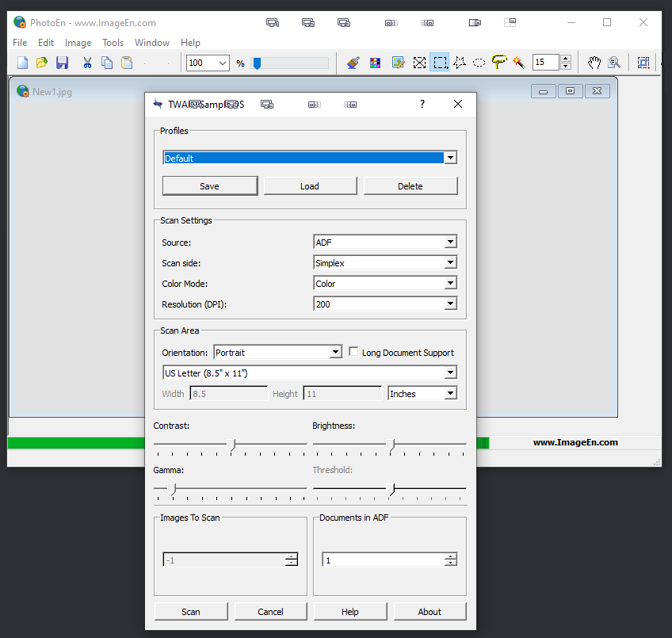Select the elliptical selection tool
Viewport: 672px width, 638px height.
[479, 63]
